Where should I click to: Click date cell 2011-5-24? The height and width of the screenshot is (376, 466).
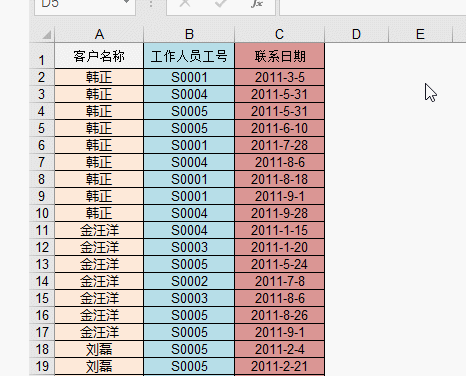click(279, 264)
